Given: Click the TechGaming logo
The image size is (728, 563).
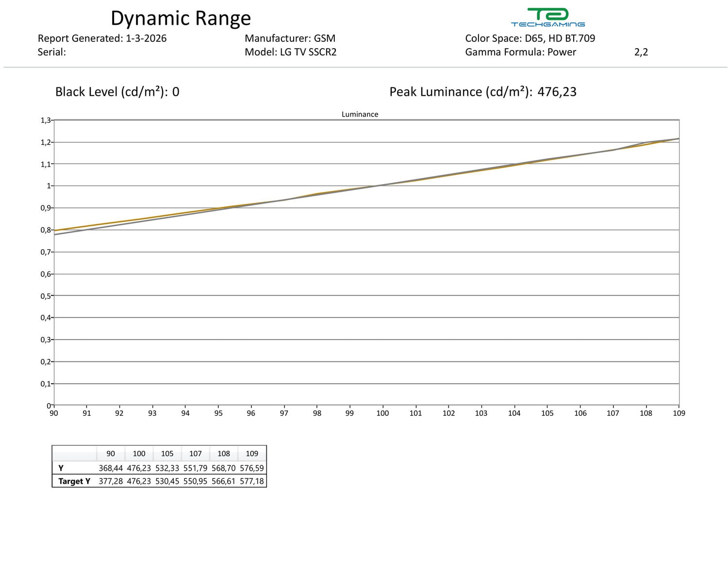Looking at the screenshot, I should [548, 17].
